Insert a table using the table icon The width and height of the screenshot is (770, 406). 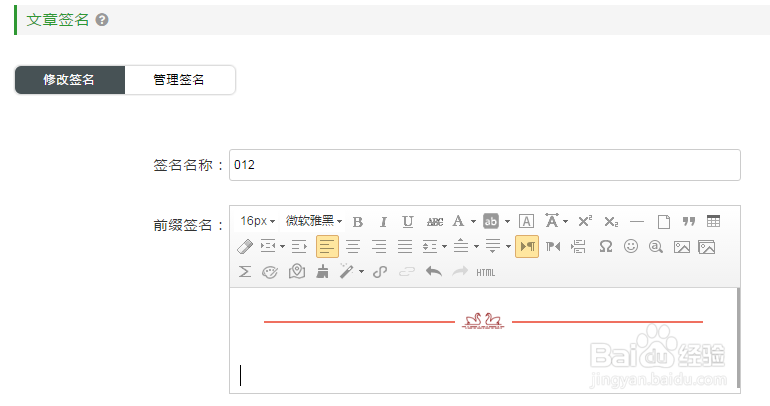714,221
